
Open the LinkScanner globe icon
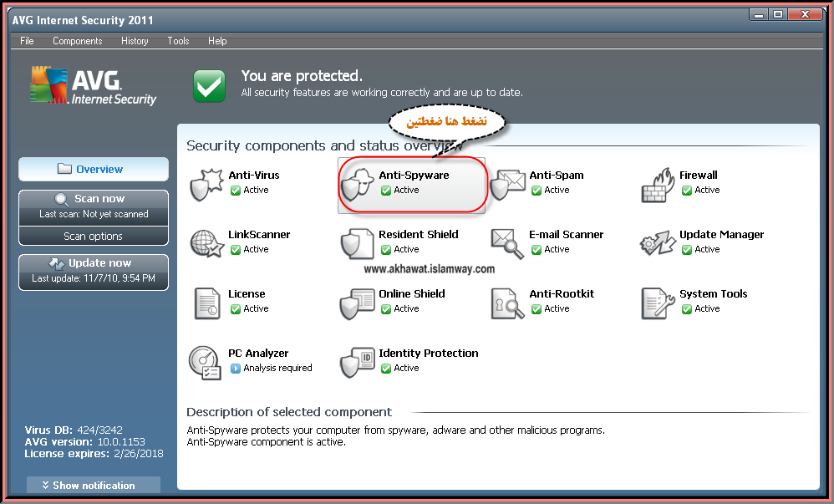pos(207,244)
